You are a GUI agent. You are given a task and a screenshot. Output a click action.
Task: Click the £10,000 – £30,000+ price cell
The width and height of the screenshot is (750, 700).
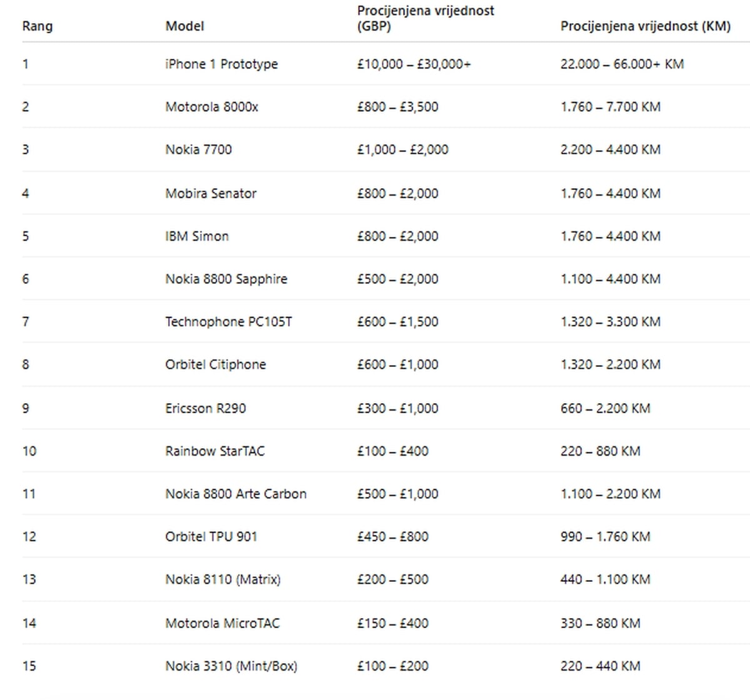click(x=414, y=64)
